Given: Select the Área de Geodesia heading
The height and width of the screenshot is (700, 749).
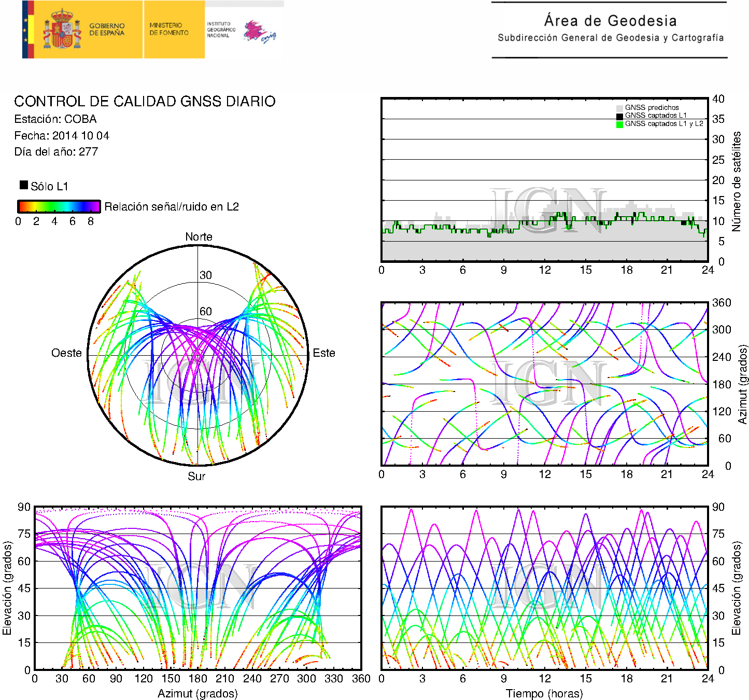Looking at the screenshot, I should (x=610, y=21).
